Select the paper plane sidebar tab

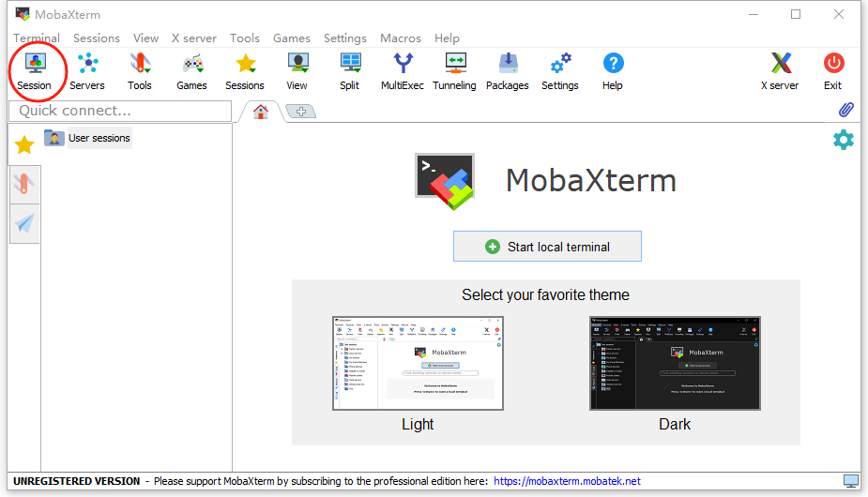24,223
